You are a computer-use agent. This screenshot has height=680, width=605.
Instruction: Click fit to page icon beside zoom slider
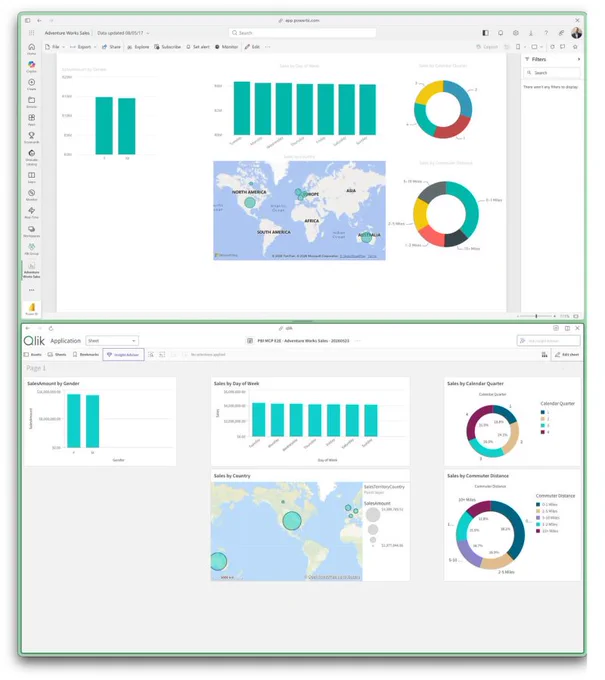[576, 316]
